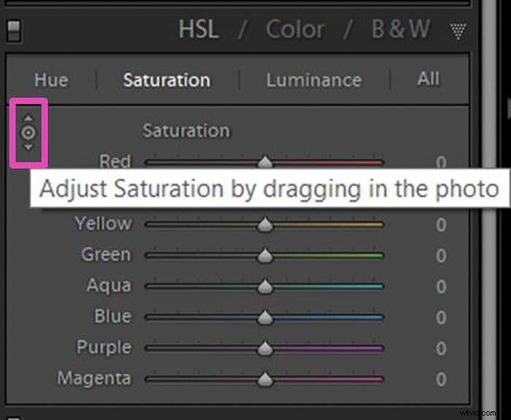The image size is (511, 420).
Task: Click the Aqua slider label
Action: pyautogui.click(x=109, y=286)
